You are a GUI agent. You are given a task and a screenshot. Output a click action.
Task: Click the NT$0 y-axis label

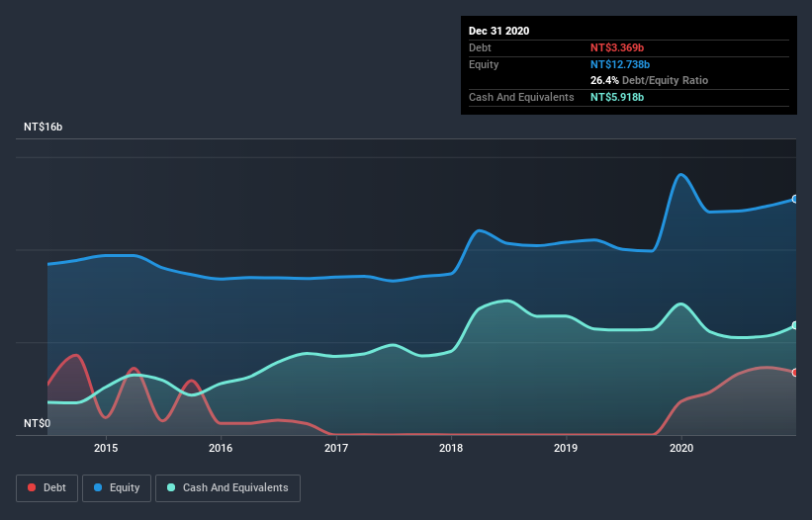point(38,423)
